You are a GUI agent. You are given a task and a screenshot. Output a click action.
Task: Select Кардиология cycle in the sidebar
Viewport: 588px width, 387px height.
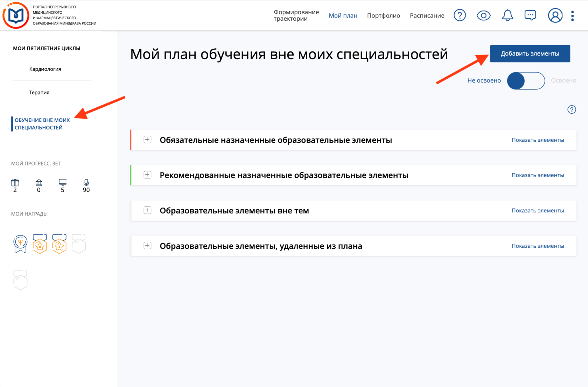(x=45, y=69)
